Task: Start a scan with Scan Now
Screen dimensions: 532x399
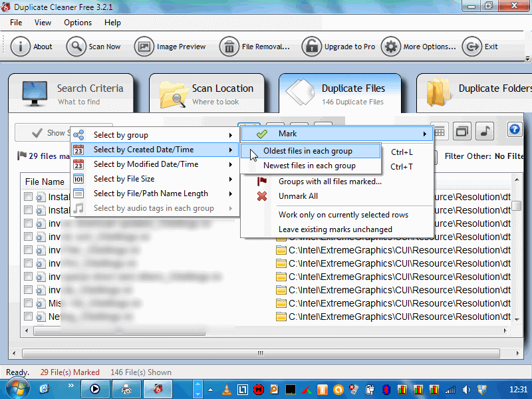Action: tap(76, 47)
